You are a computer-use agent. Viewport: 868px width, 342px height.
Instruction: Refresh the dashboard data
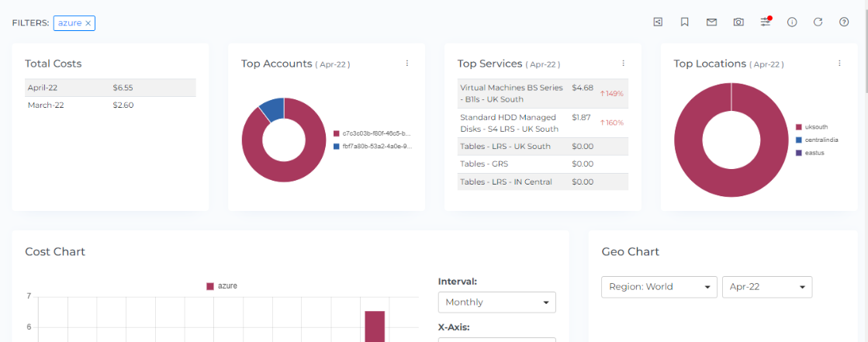pyautogui.click(x=818, y=22)
